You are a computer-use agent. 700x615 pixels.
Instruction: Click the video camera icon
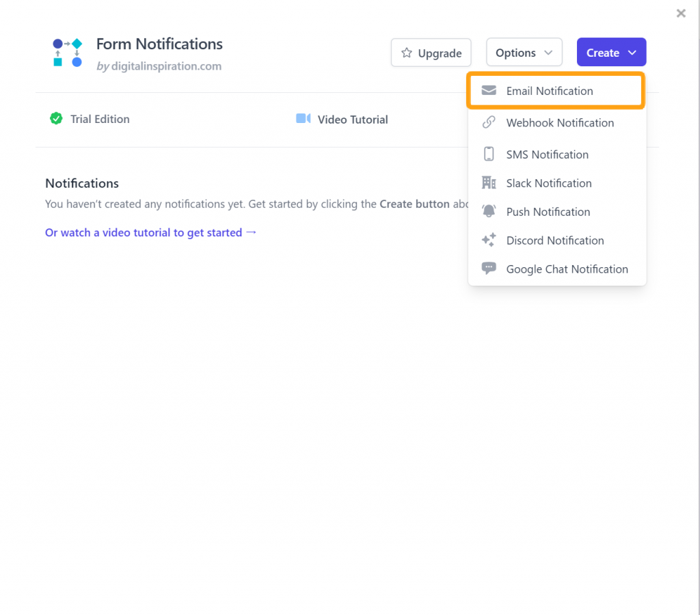click(x=304, y=119)
